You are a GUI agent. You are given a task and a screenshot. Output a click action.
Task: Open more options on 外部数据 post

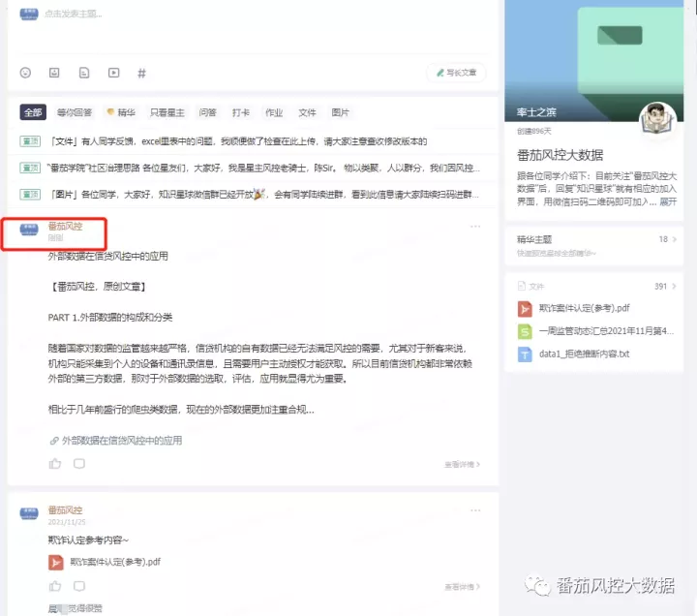click(x=475, y=227)
